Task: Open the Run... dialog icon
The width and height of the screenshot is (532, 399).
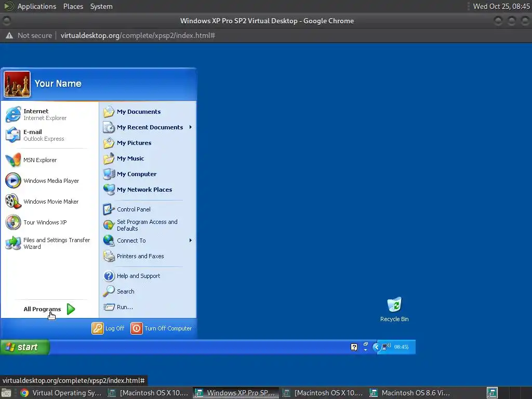Action: pos(109,307)
